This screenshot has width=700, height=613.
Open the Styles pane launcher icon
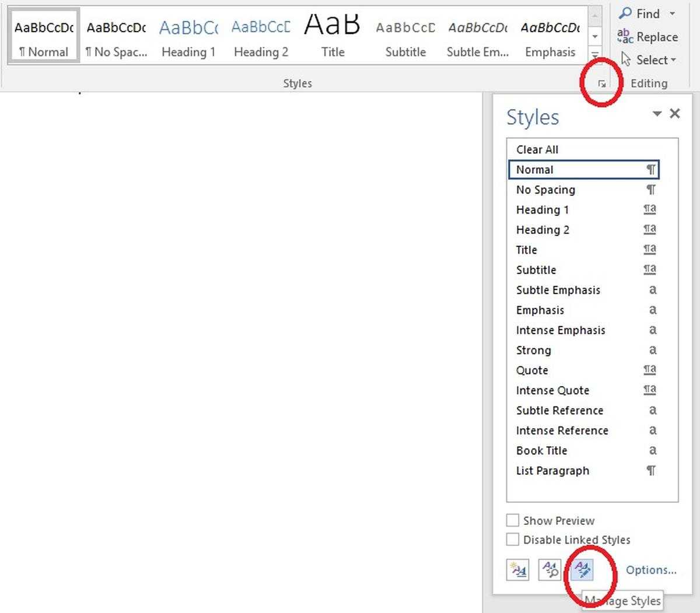coord(601,84)
